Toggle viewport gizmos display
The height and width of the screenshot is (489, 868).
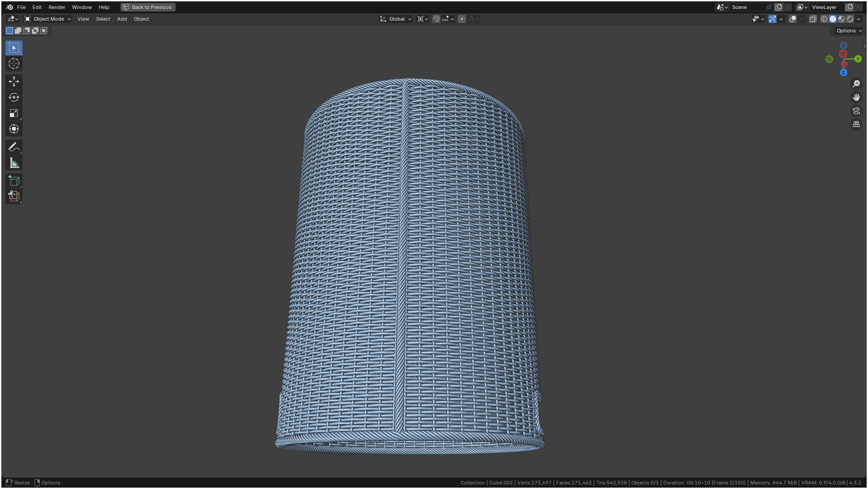(x=772, y=19)
